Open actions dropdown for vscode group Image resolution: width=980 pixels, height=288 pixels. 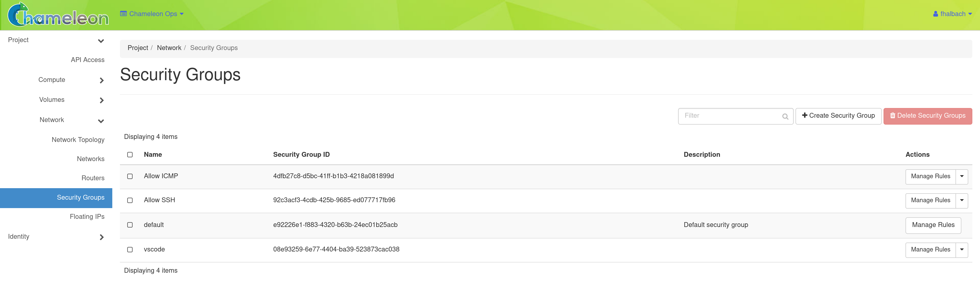pos(961,250)
